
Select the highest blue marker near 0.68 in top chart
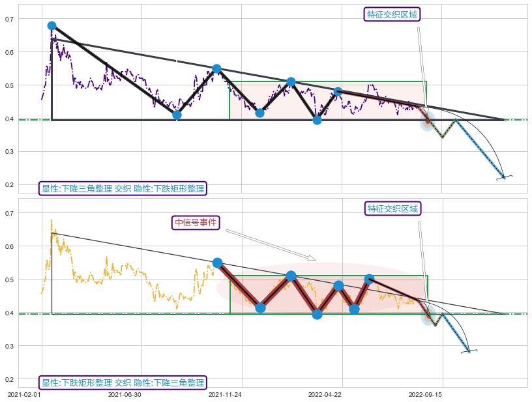(x=52, y=26)
